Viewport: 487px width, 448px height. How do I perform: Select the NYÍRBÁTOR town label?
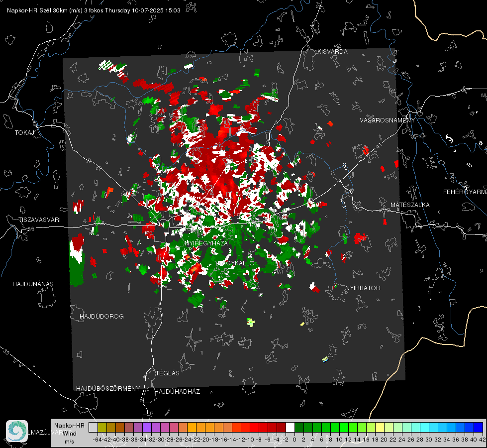pos(363,288)
